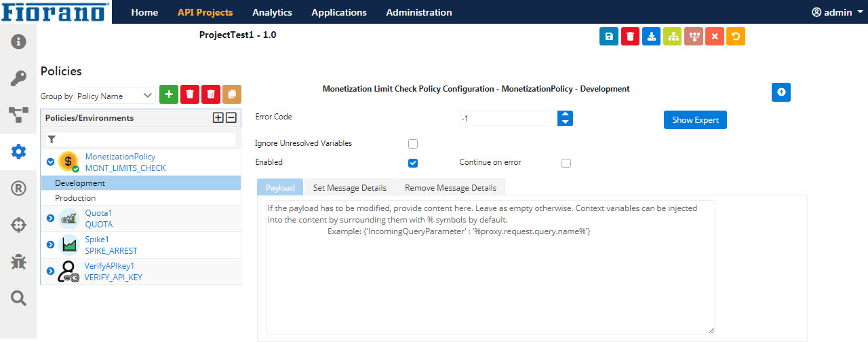
Task: Enable Ignore Unresolved Variables checkbox
Action: (413, 144)
